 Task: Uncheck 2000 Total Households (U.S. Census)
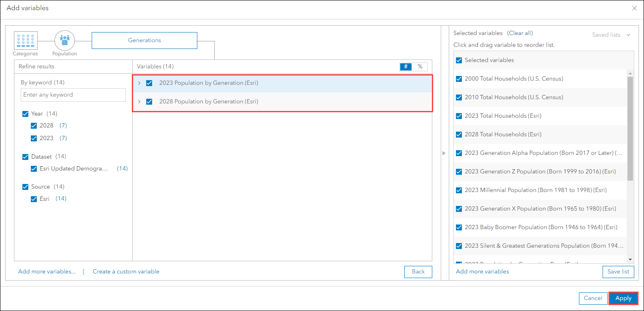click(459, 79)
